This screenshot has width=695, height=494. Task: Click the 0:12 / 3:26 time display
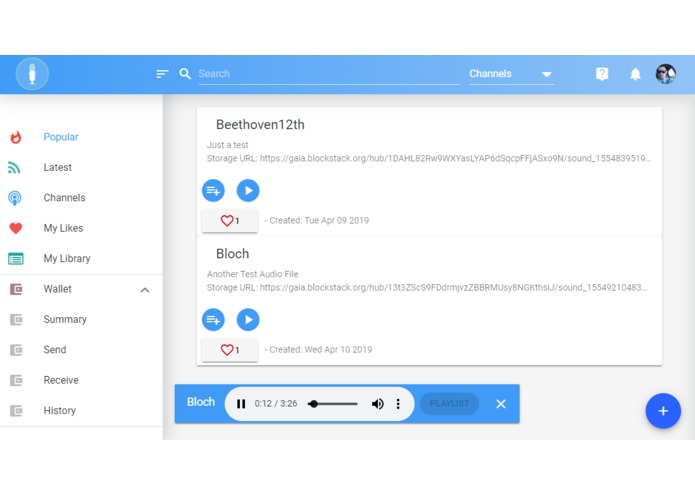point(276,404)
